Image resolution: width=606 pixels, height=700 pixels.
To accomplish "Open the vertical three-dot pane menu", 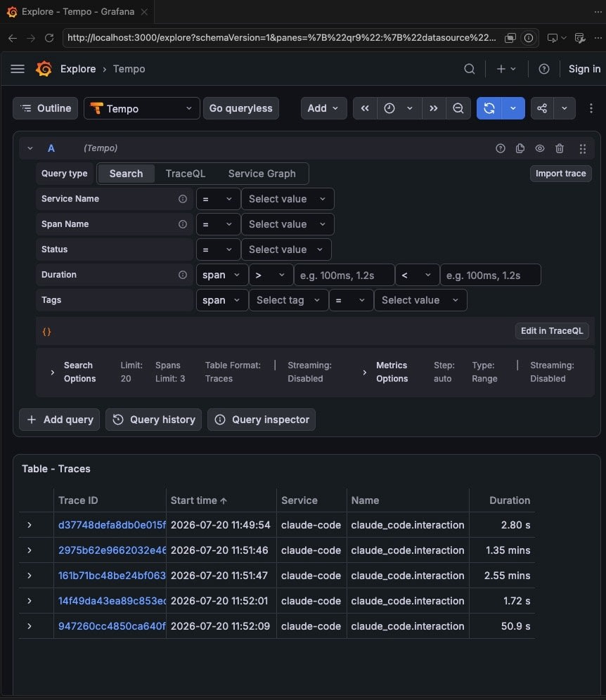I will tap(591, 108).
